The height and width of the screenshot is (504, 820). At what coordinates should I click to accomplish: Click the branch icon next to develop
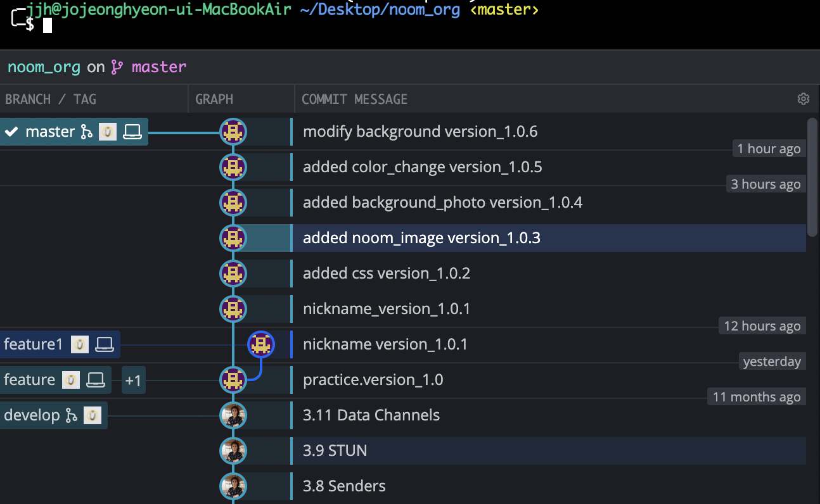point(72,415)
